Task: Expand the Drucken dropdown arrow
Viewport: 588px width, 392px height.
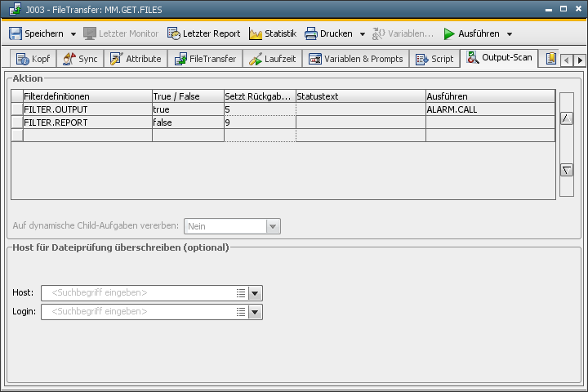Action: coord(363,34)
